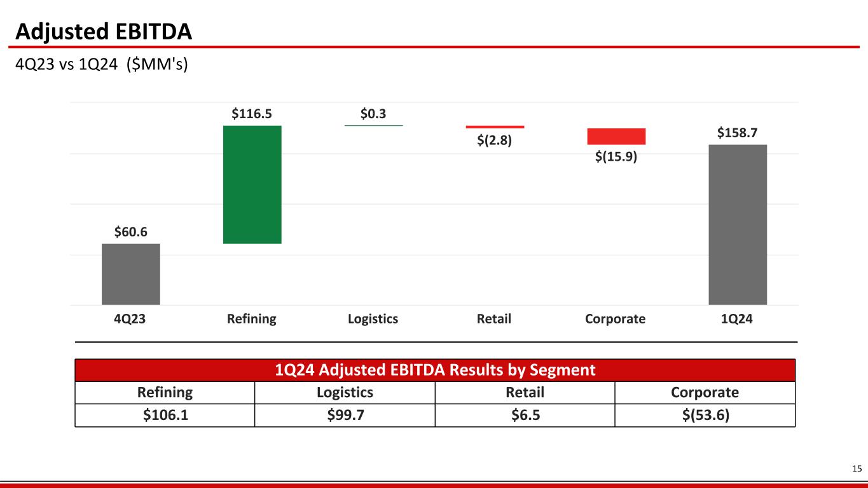Click the gray 4Q23 bar
868x488 pixels.
(x=130, y=274)
